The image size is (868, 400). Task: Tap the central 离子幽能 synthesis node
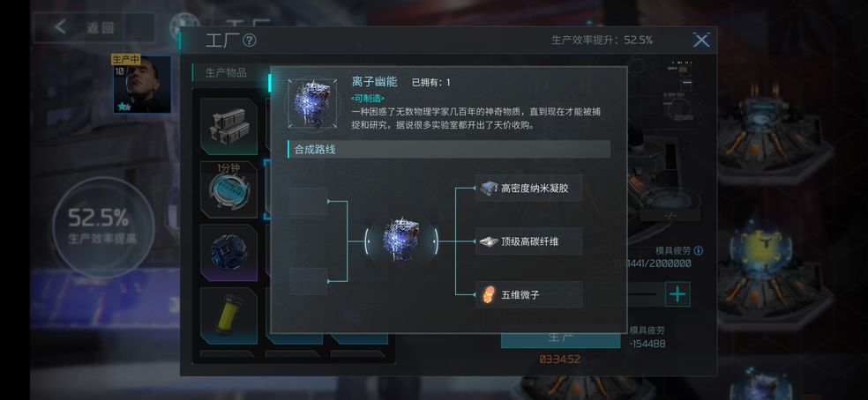coord(401,241)
